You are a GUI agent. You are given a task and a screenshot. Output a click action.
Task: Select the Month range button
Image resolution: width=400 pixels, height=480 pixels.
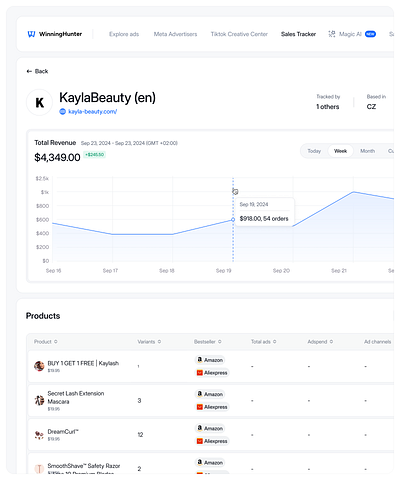coord(367,151)
